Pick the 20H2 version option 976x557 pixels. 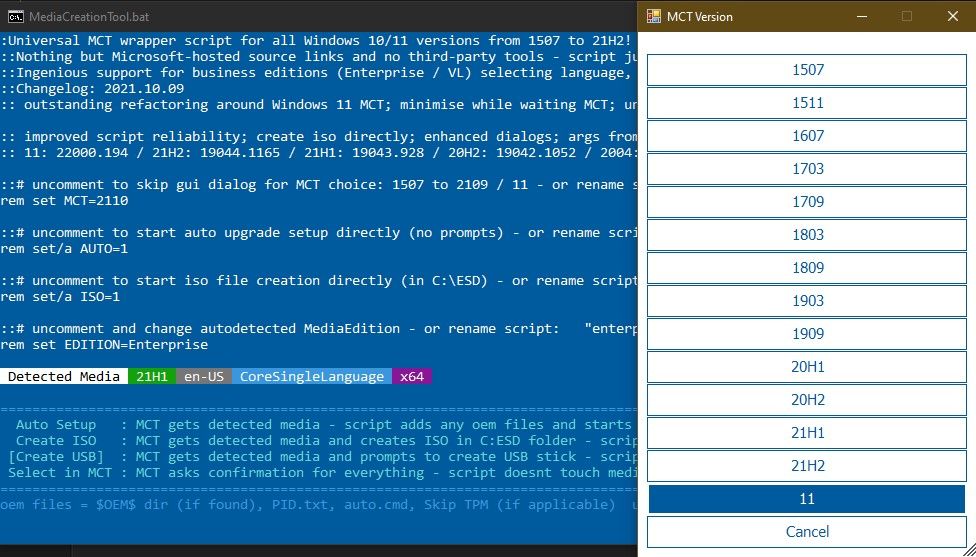[807, 400]
